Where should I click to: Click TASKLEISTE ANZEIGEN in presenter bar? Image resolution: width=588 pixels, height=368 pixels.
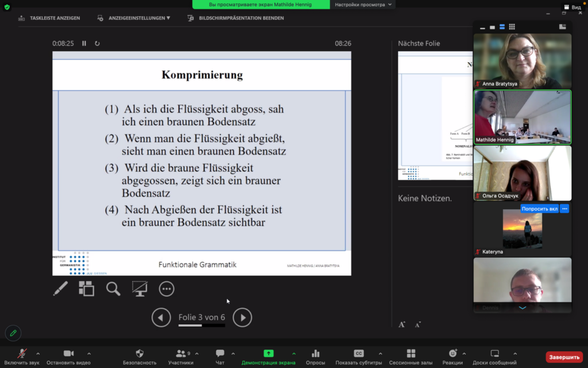49,18
